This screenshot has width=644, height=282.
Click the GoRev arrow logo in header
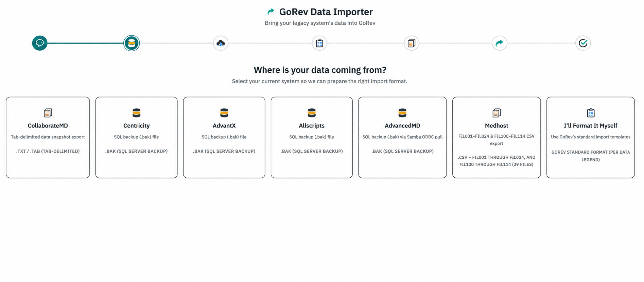tap(271, 12)
